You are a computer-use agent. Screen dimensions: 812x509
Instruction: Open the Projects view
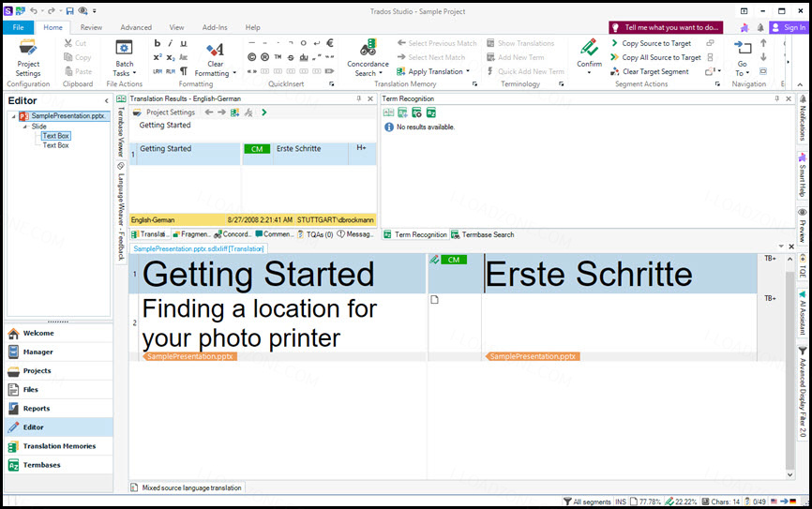click(59, 371)
